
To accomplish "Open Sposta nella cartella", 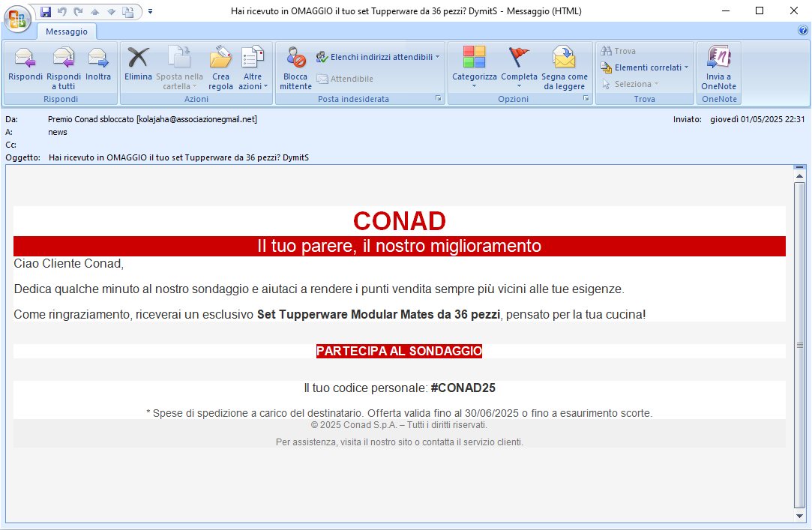I will [x=179, y=67].
